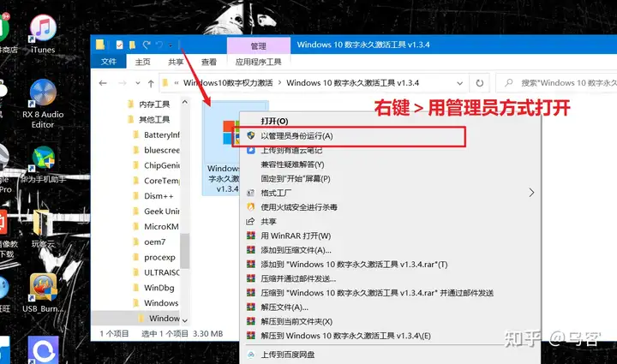Select Dism++ folder in tree
The height and width of the screenshot is (364, 617).
(x=159, y=196)
